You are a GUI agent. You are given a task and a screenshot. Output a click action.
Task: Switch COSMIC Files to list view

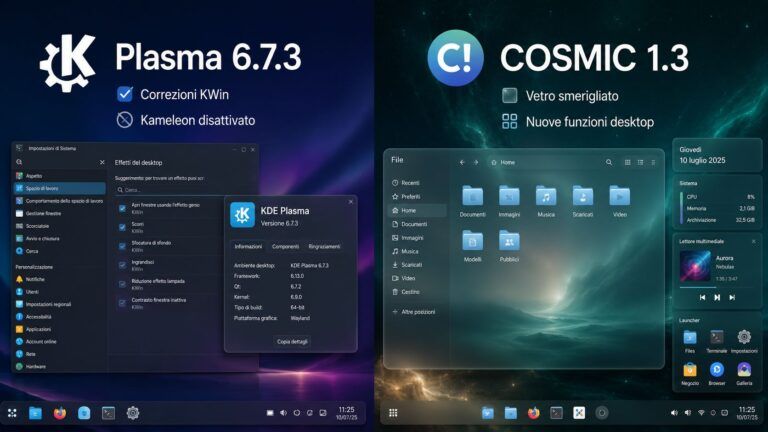(x=640, y=162)
